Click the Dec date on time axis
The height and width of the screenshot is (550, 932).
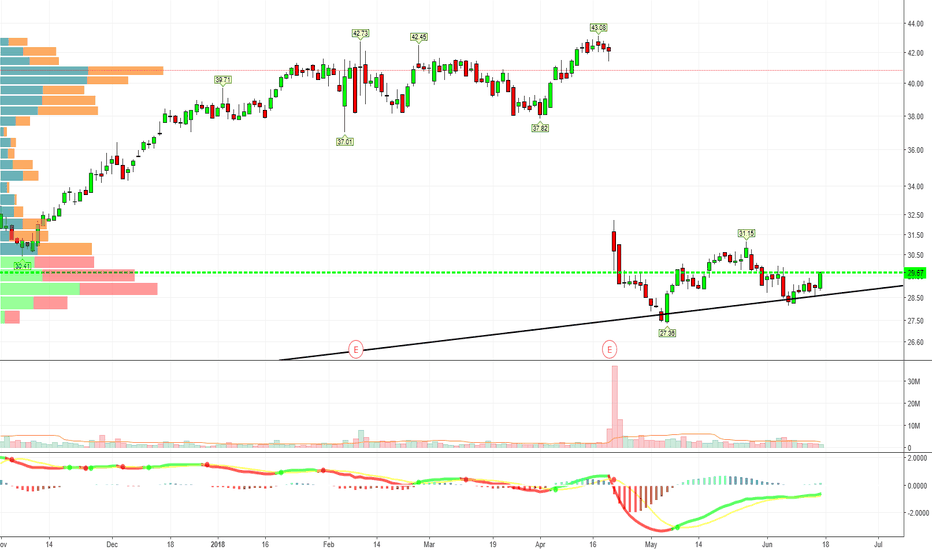tap(112, 544)
